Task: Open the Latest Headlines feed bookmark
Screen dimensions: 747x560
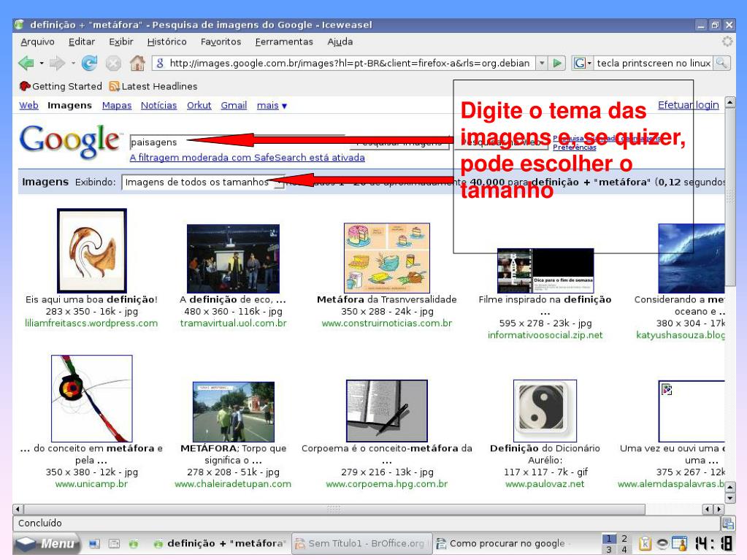Action: (x=153, y=86)
